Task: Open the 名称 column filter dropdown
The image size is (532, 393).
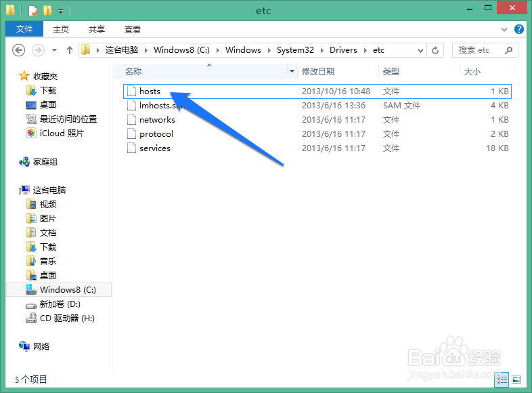Action: coord(292,71)
